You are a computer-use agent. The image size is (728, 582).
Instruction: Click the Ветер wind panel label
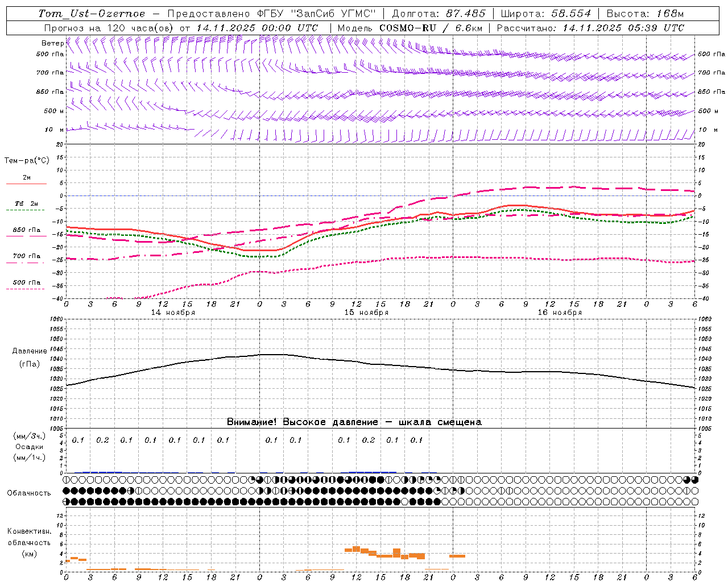pyautogui.click(x=52, y=43)
